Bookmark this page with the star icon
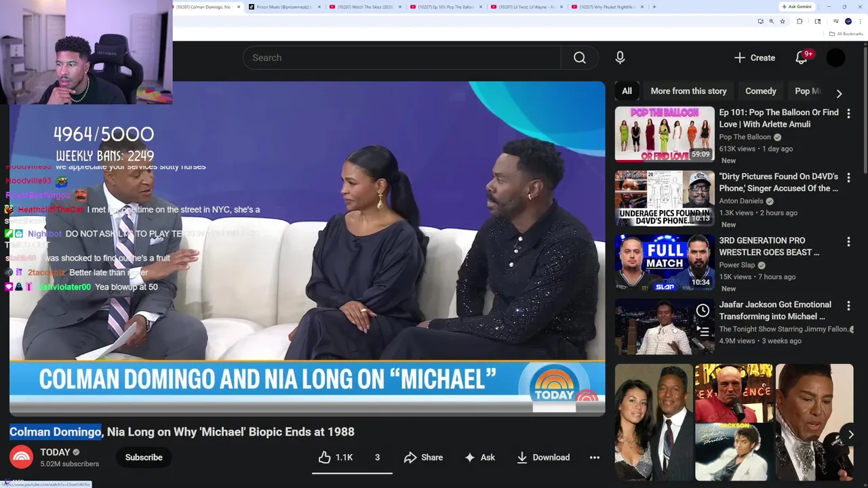Screen dimensions: 868x488 783,21
